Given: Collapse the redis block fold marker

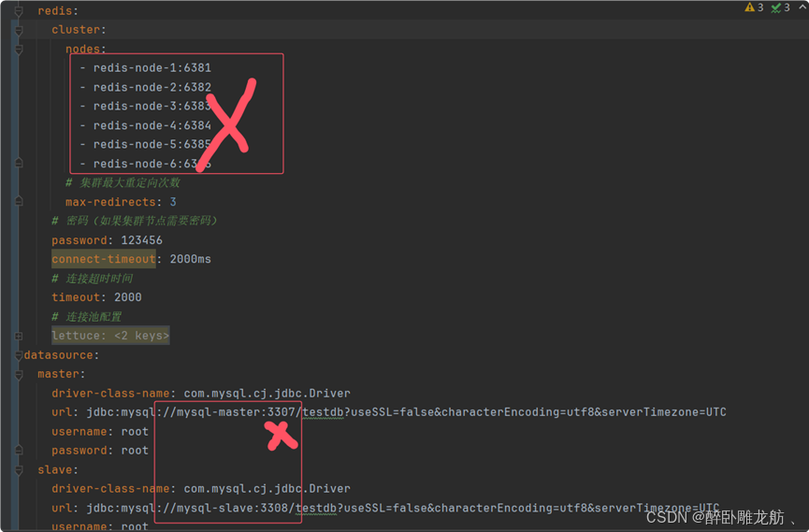Looking at the screenshot, I should point(19,11).
